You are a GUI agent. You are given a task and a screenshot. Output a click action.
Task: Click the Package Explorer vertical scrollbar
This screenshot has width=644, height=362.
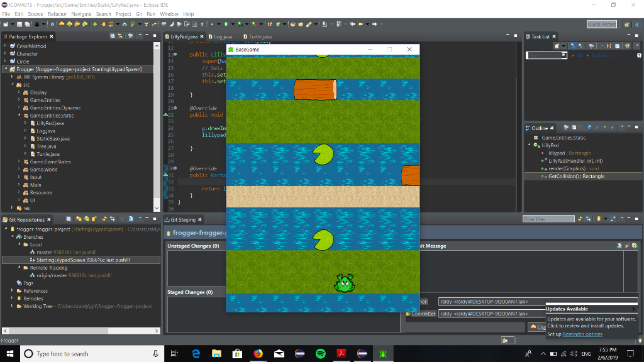157,127
